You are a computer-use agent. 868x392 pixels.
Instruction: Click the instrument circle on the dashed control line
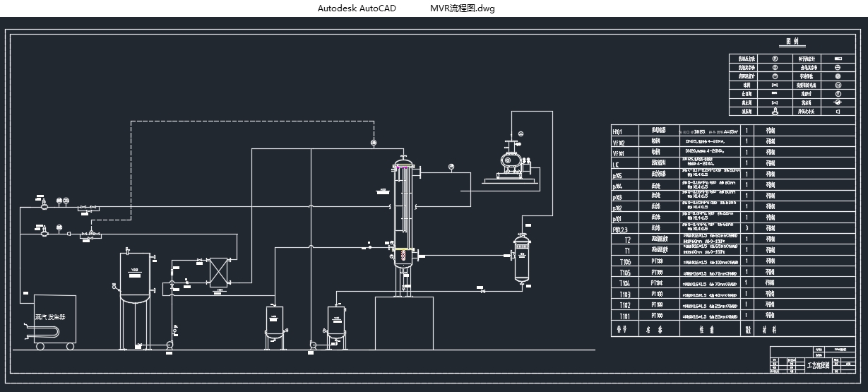[374, 143]
